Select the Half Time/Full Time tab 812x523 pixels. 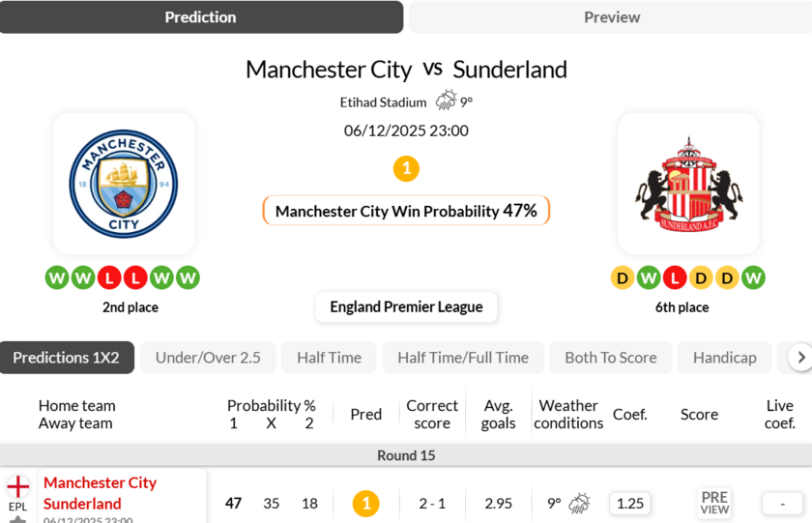463,358
